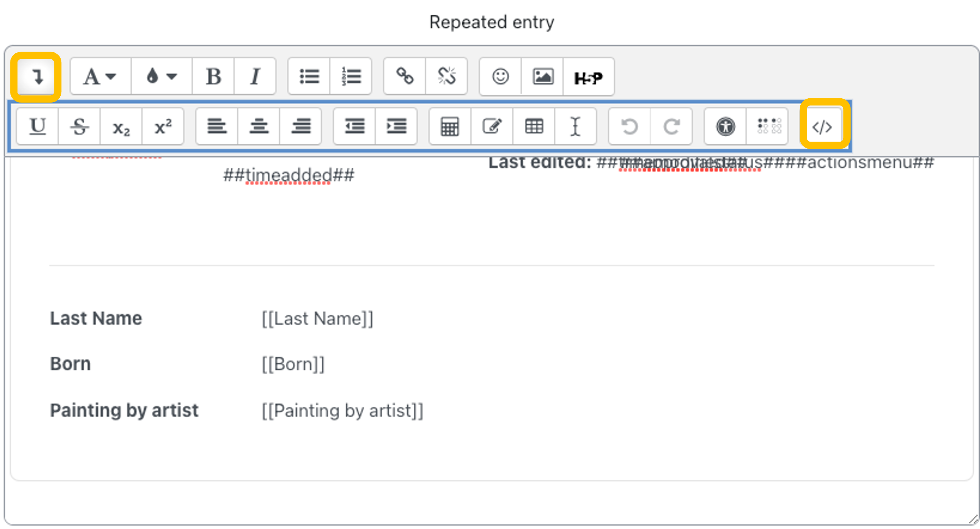Toggle bold formatting
This screenshot has width=980, height=529.
[x=214, y=76]
